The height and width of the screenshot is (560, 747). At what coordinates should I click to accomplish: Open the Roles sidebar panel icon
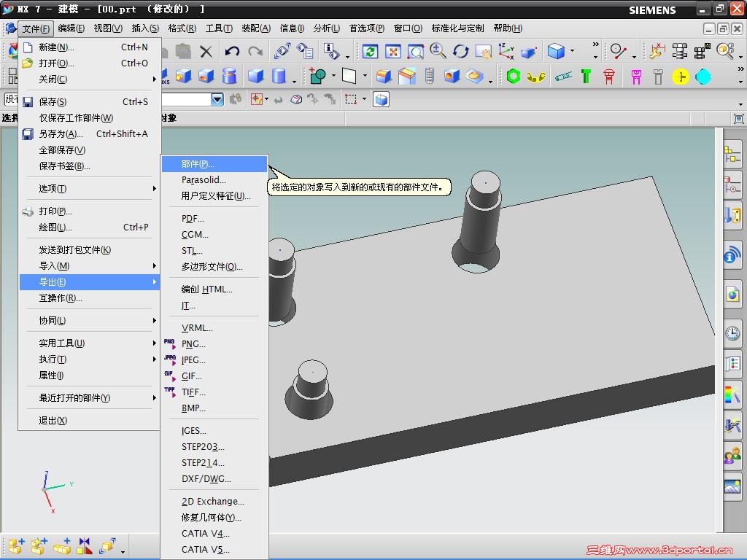(x=732, y=456)
